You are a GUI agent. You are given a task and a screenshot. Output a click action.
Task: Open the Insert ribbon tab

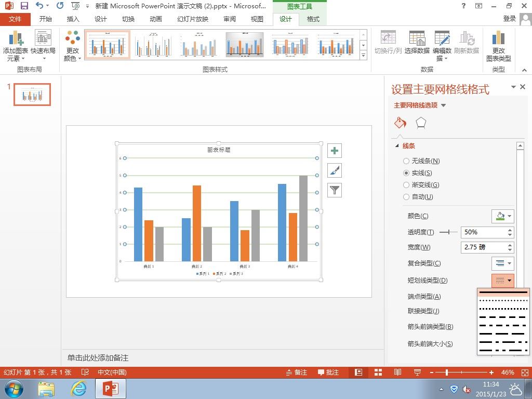(x=73, y=19)
